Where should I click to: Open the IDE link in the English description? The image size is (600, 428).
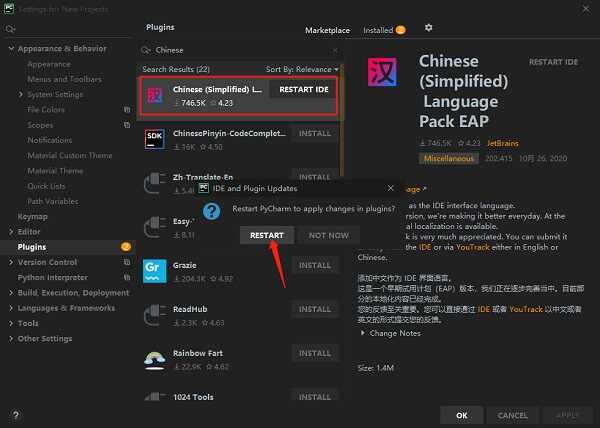point(425,247)
